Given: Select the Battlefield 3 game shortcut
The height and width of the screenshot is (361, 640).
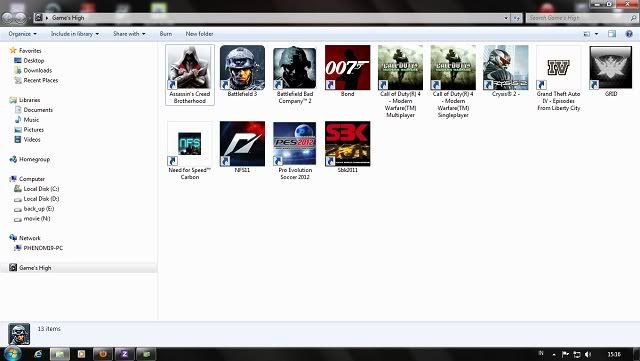Looking at the screenshot, I should pyautogui.click(x=242, y=71).
